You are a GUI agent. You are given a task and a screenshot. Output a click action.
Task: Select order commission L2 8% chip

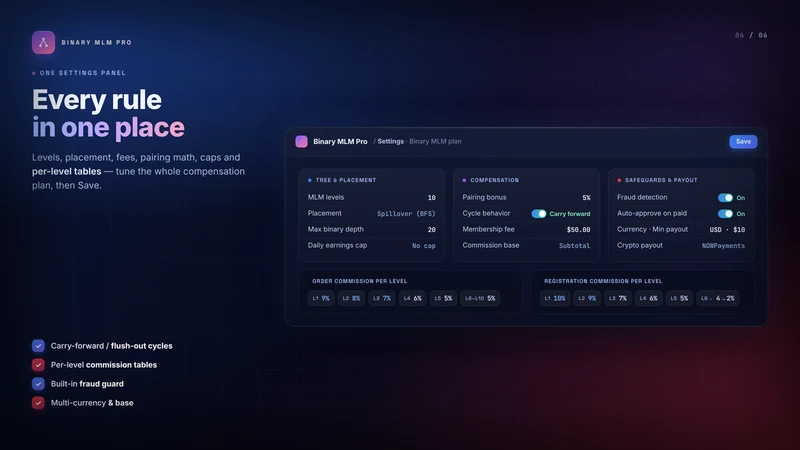coord(352,298)
